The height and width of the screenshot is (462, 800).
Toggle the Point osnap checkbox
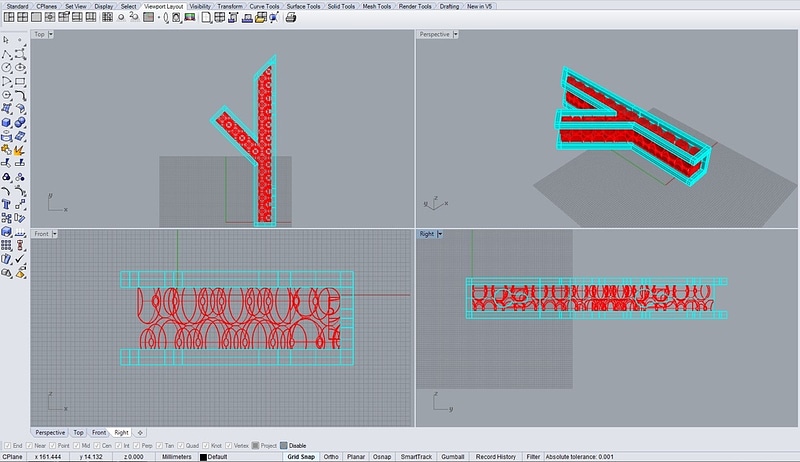pos(52,446)
